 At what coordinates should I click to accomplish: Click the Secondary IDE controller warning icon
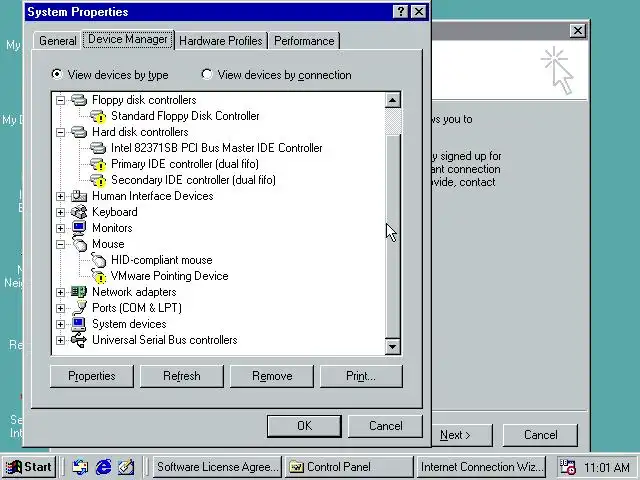point(98,180)
